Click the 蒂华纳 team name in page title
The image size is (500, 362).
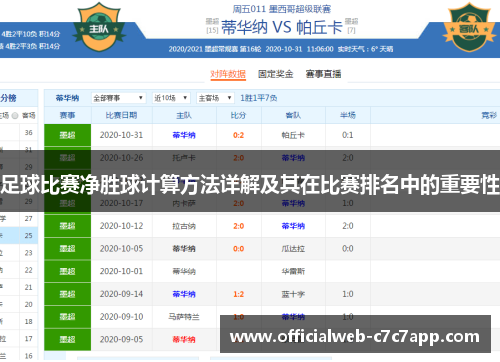point(244,27)
